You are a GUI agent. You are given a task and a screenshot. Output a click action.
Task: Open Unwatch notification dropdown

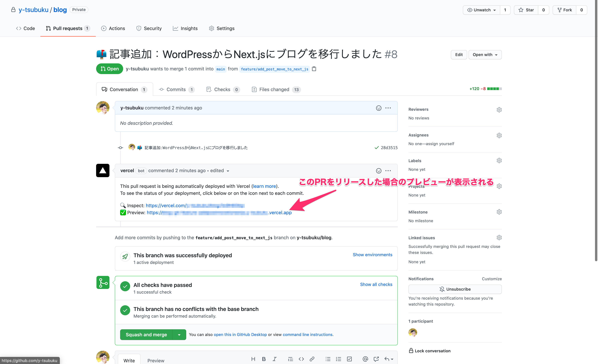pyautogui.click(x=482, y=10)
